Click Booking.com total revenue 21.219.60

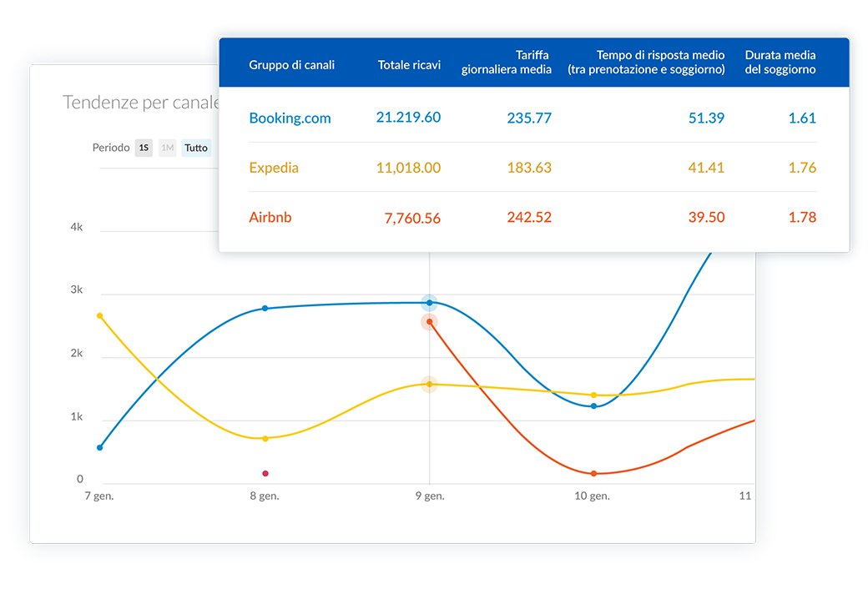point(408,118)
